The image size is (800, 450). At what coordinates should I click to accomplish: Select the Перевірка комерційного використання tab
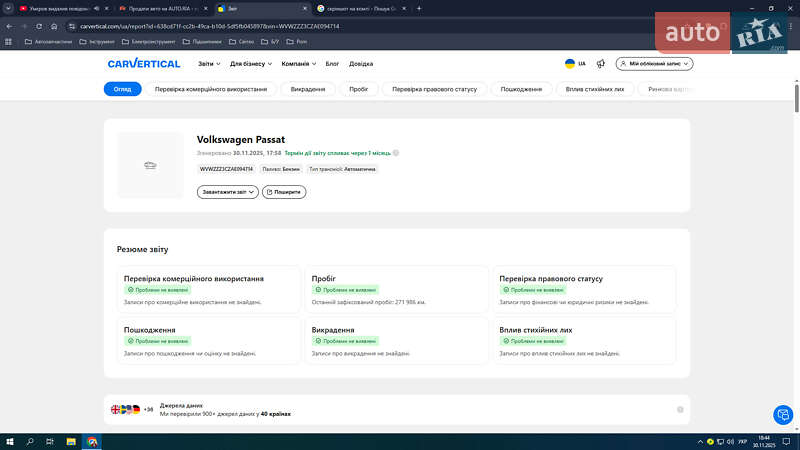pos(211,89)
